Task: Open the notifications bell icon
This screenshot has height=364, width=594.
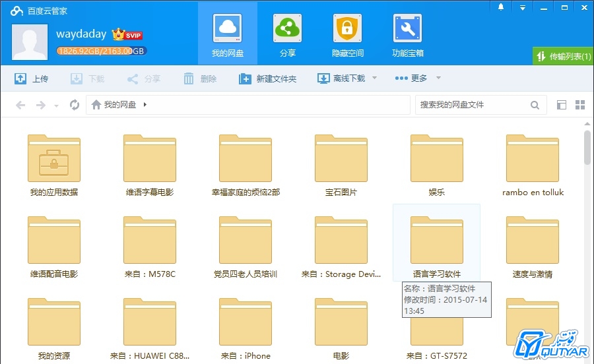Action: point(501,7)
